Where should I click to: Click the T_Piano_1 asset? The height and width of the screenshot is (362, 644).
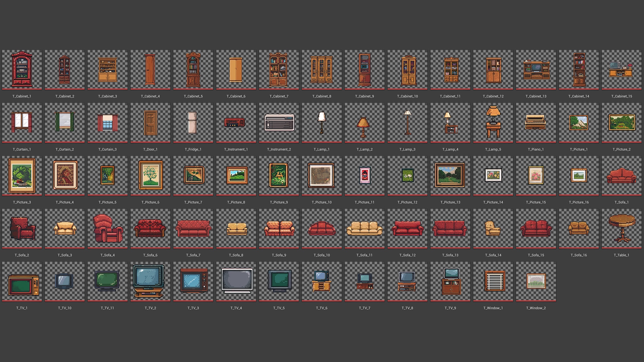(535, 122)
